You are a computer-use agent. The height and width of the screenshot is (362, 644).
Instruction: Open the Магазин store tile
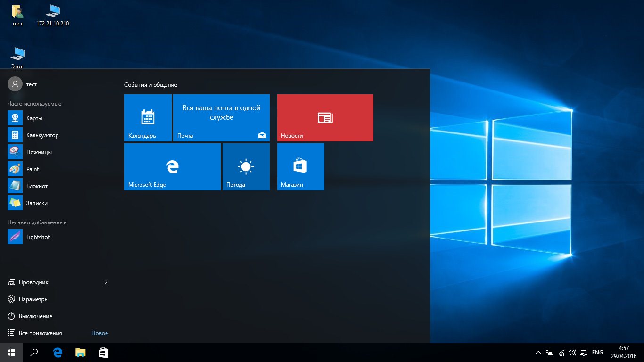[301, 167]
